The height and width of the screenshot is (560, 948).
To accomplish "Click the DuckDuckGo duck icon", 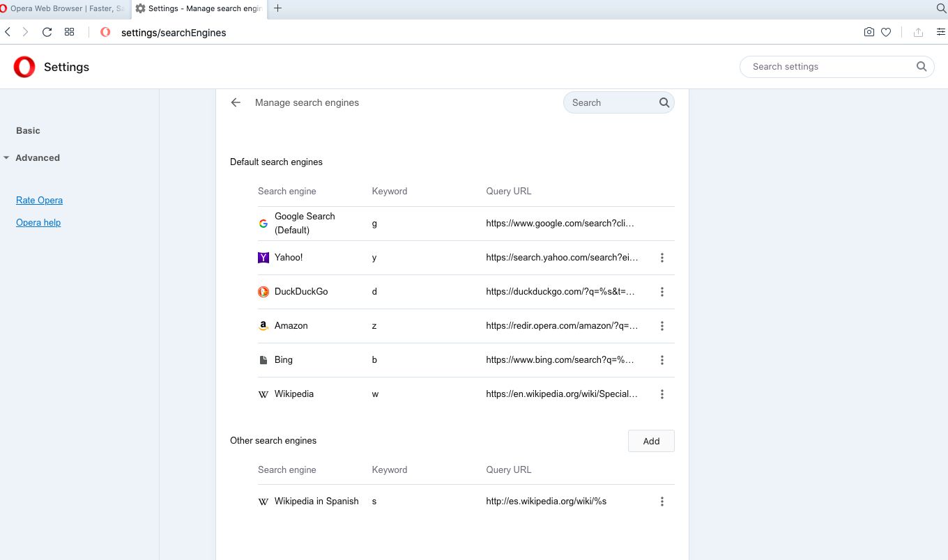I will 263,292.
